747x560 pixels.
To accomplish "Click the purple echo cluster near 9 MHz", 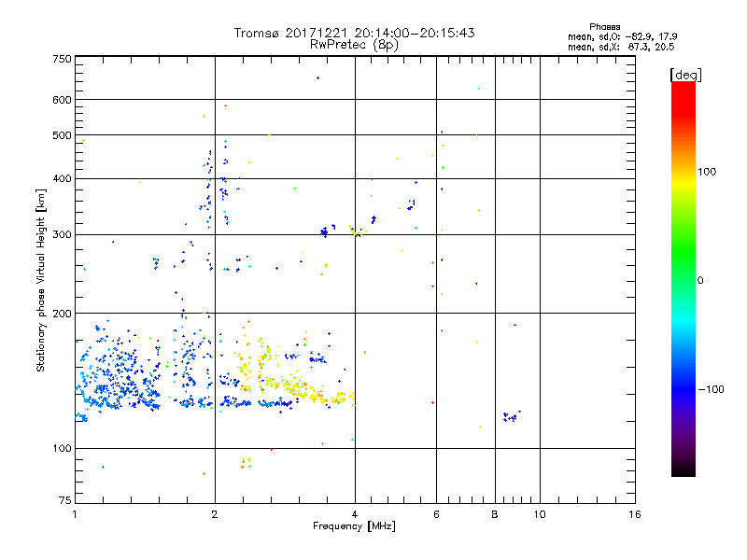I will pos(511,416).
